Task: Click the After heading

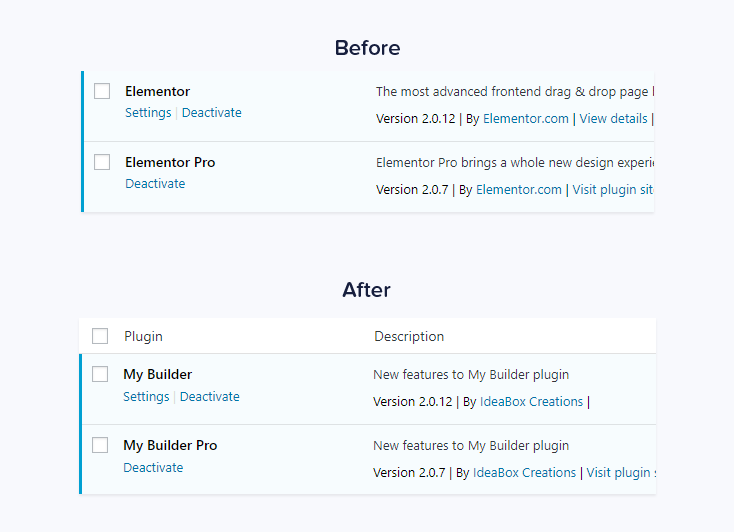Action: click(x=367, y=290)
